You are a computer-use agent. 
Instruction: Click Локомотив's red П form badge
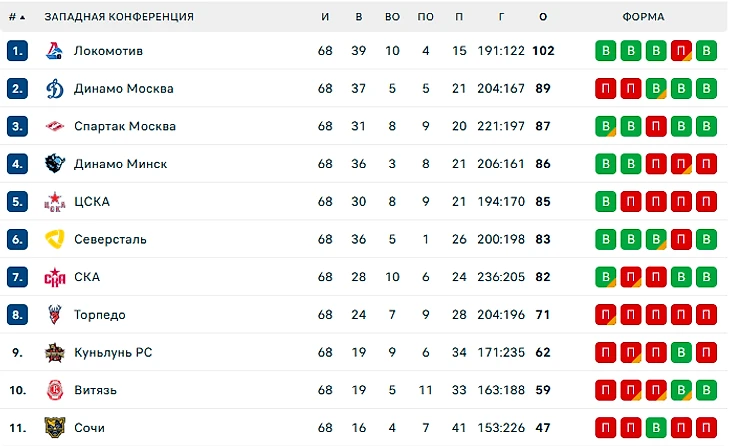(681, 51)
